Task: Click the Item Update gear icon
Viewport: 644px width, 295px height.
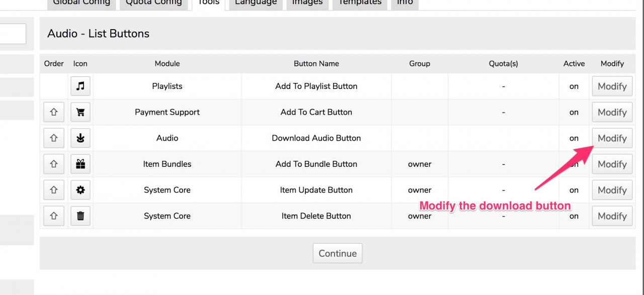Action: coord(80,190)
